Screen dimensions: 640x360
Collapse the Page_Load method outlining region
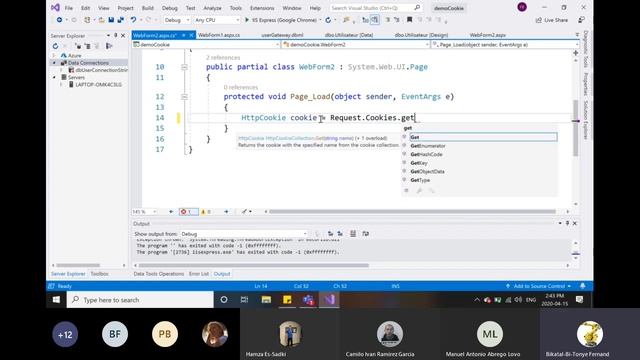(x=184, y=97)
